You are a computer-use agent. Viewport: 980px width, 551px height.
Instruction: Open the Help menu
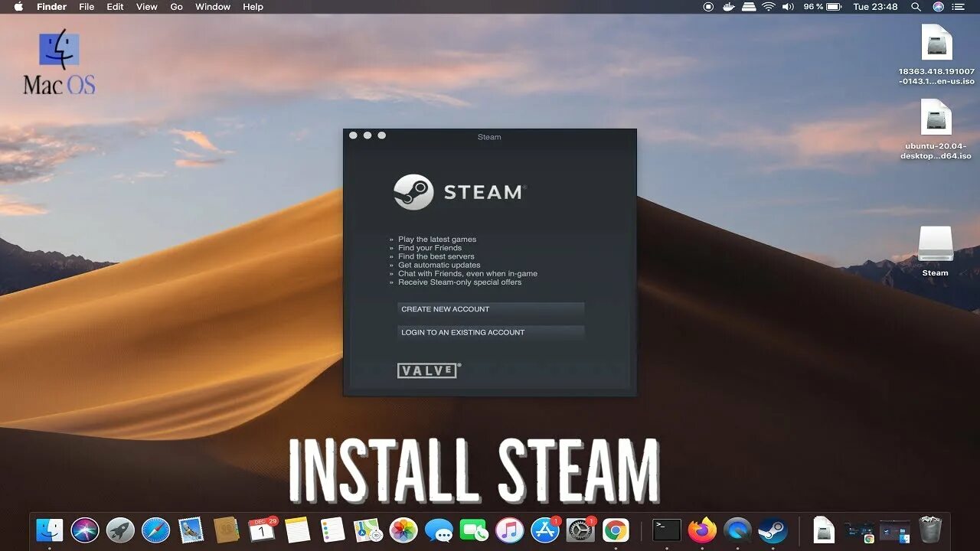pyautogui.click(x=253, y=7)
